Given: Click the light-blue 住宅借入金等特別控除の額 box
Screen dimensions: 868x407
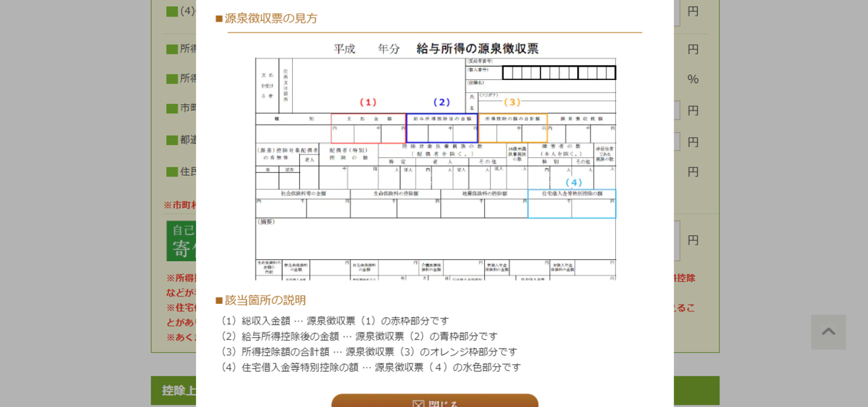Looking at the screenshot, I should 572,203.
